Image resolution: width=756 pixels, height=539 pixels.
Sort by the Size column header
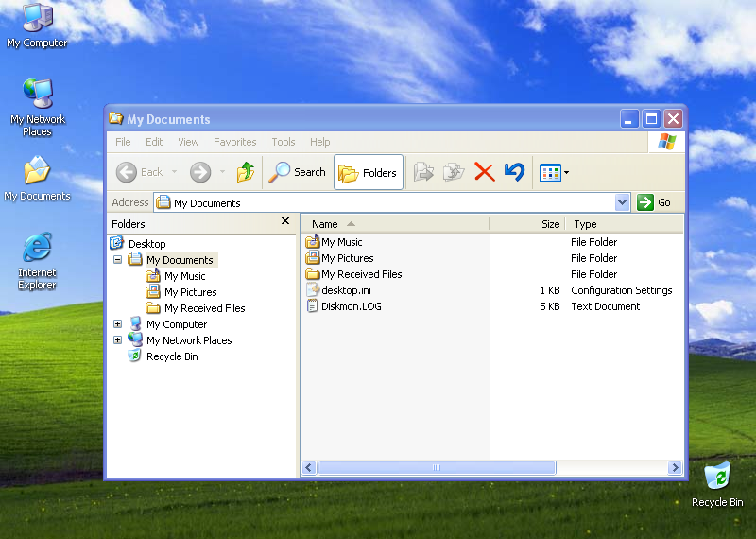pyautogui.click(x=527, y=224)
